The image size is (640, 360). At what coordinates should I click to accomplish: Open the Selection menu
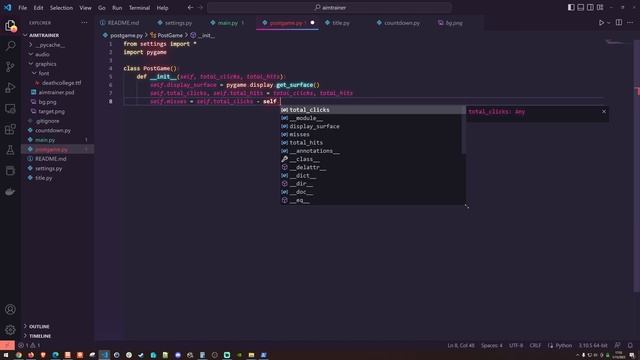61,8
